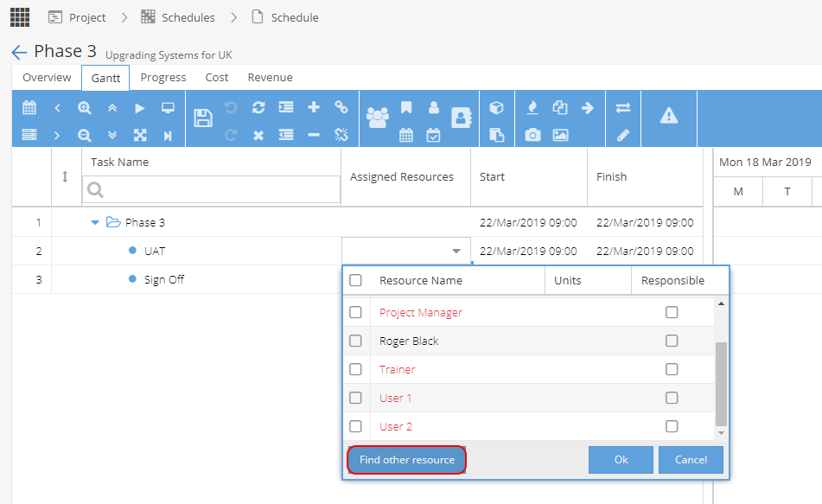Viewport: 822px width, 504px height.
Task: Remove task with minus icon
Action: (x=314, y=135)
